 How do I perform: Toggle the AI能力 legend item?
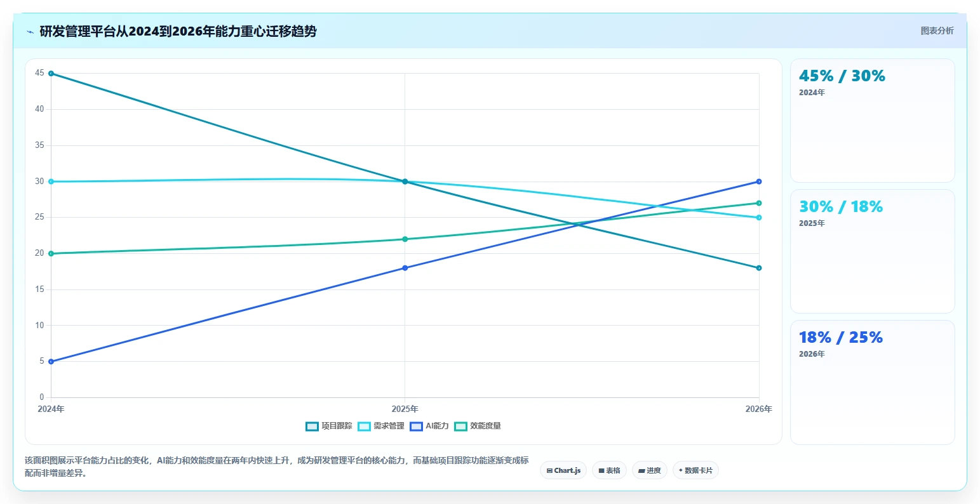click(429, 426)
